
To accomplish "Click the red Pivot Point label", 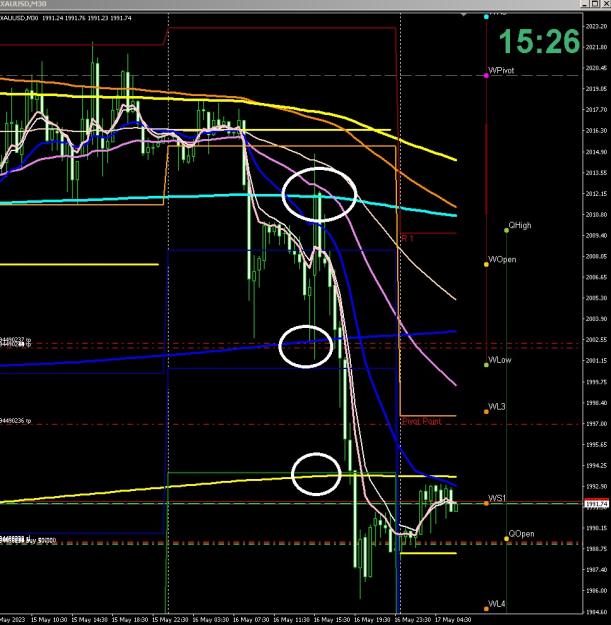I will click(x=422, y=421).
